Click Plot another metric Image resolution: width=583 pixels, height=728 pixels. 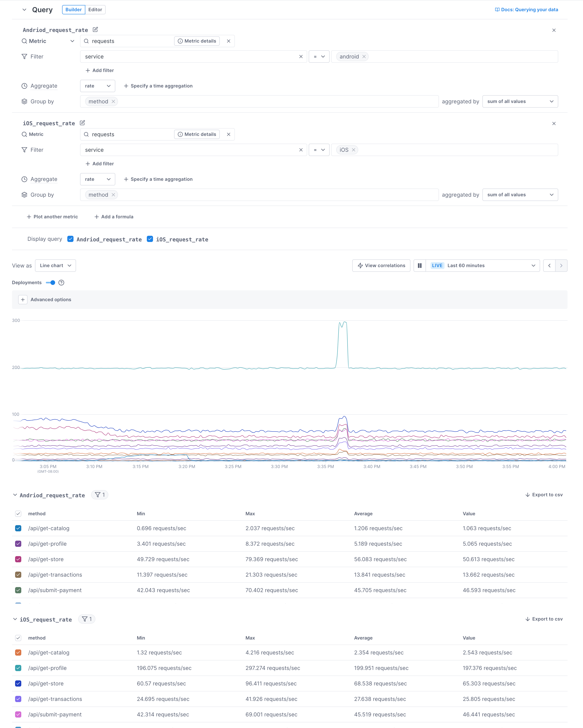click(x=52, y=216)
